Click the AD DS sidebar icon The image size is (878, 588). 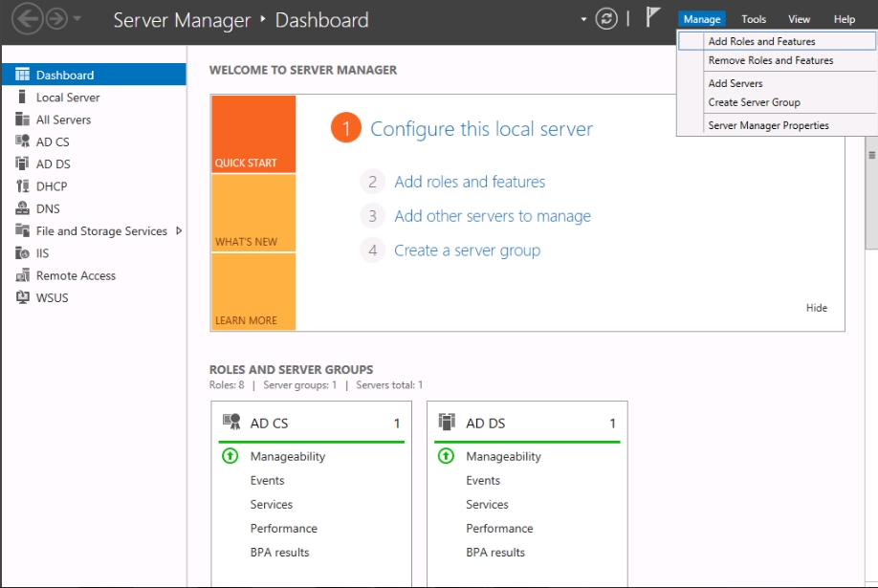coord(22,163)
